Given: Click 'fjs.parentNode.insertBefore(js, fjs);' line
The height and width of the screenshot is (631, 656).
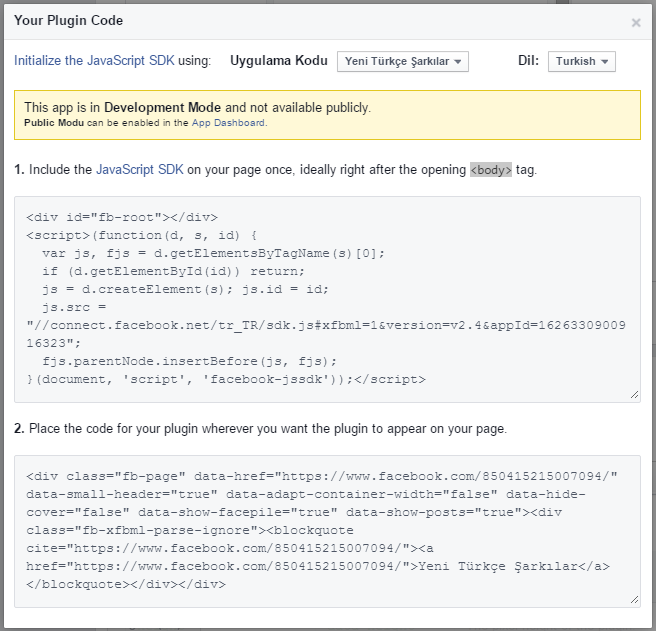Looking at the screenshot, I should click(190, 361).
